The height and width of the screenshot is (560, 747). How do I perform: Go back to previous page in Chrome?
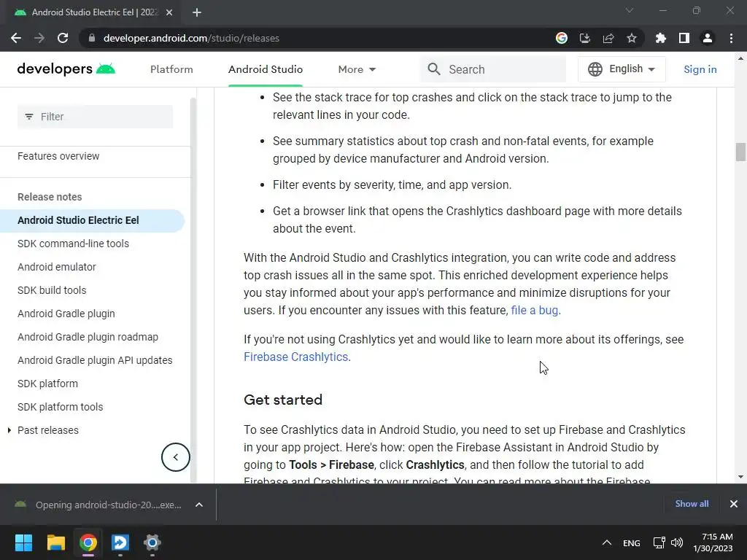[16, 38]
